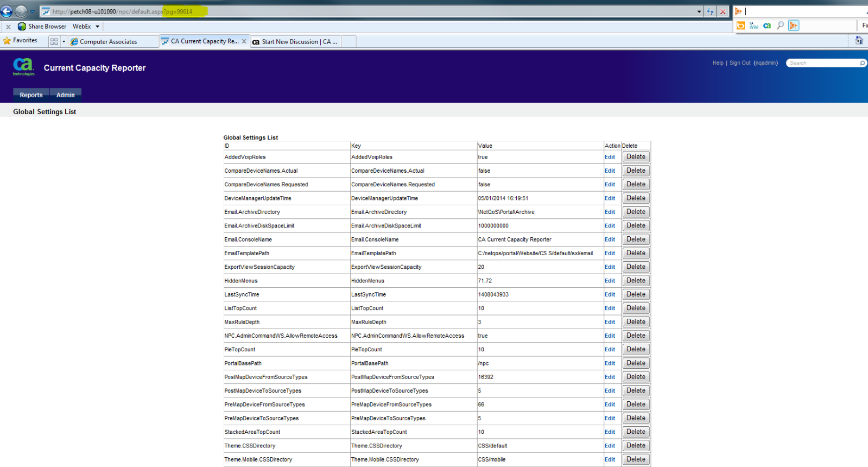Click the Help link in header
The width and height of the screenshot is (868, 467).
tap(718, 63)
